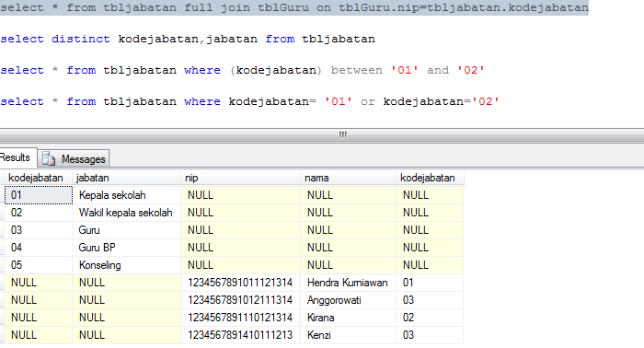Click the jabatan NULL cell in Kenzi row
Viewport: 644px width, 348px height.
pyautogui.click(x=127, y=335)
